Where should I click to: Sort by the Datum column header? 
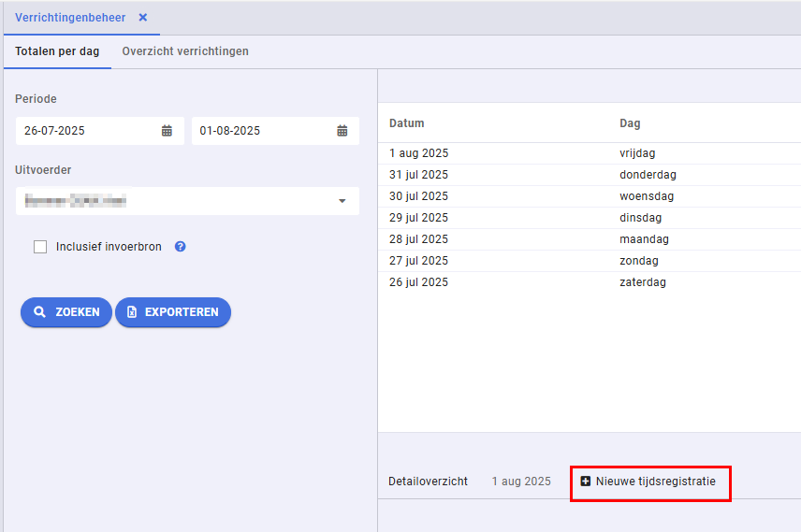pos(407,123)
